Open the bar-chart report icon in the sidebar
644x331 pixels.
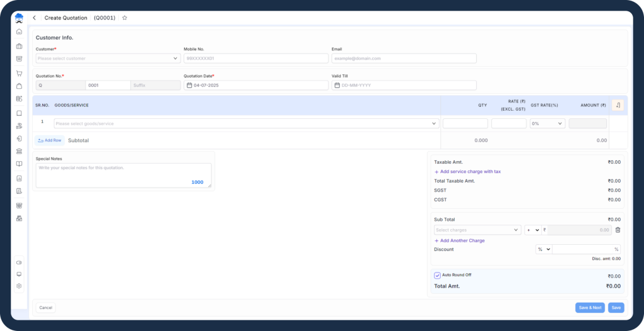tap(19, 179)
